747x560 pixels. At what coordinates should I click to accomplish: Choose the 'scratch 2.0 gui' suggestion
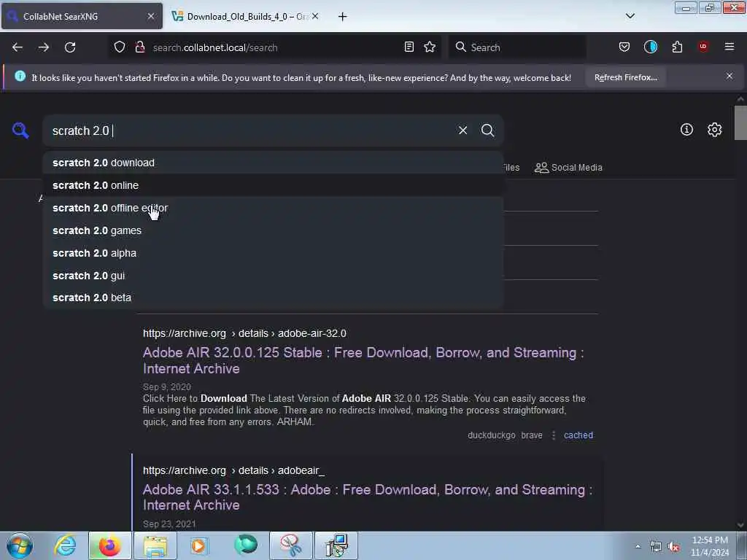tap(273, 276)
